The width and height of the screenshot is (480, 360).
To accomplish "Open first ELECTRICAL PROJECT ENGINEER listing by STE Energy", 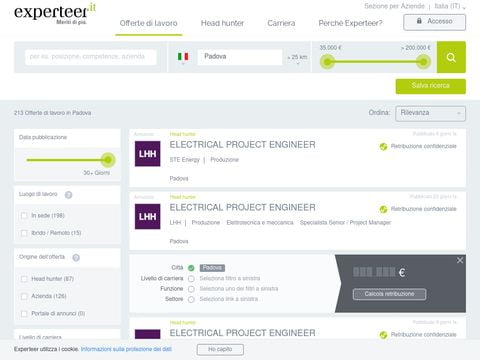I will click(x=242, y=145).
